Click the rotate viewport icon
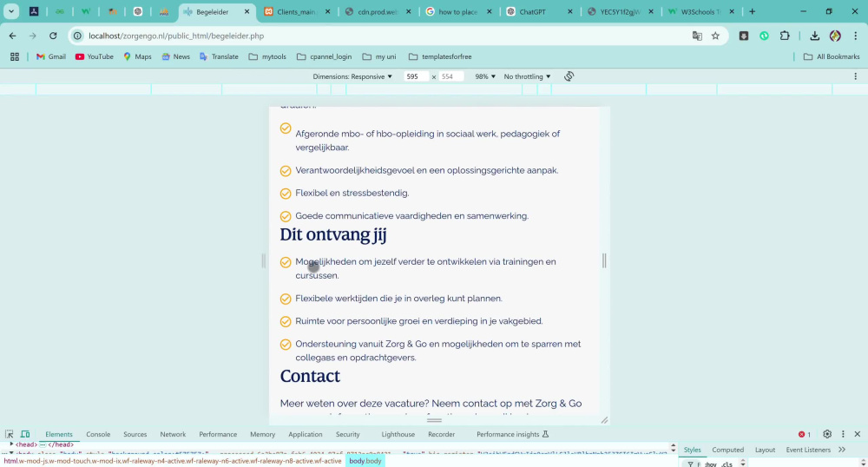The image size is (868, 467). click(569, 76)
